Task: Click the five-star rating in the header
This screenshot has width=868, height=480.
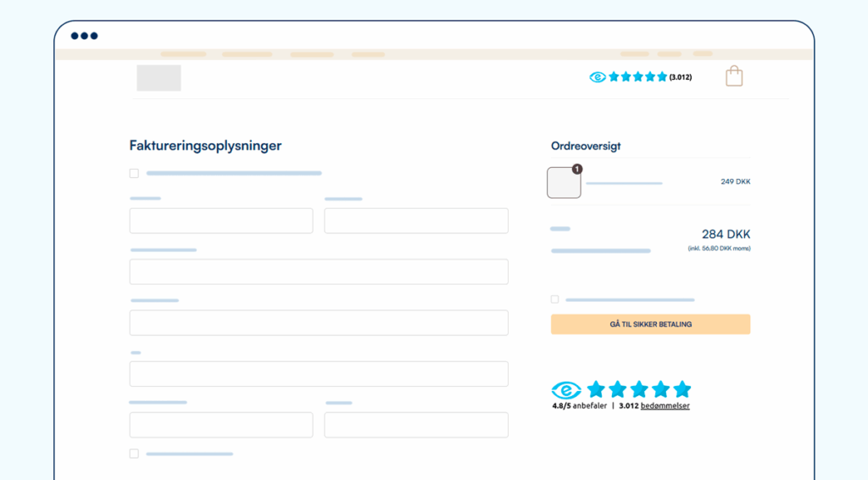Action: (x=638, y=77)
